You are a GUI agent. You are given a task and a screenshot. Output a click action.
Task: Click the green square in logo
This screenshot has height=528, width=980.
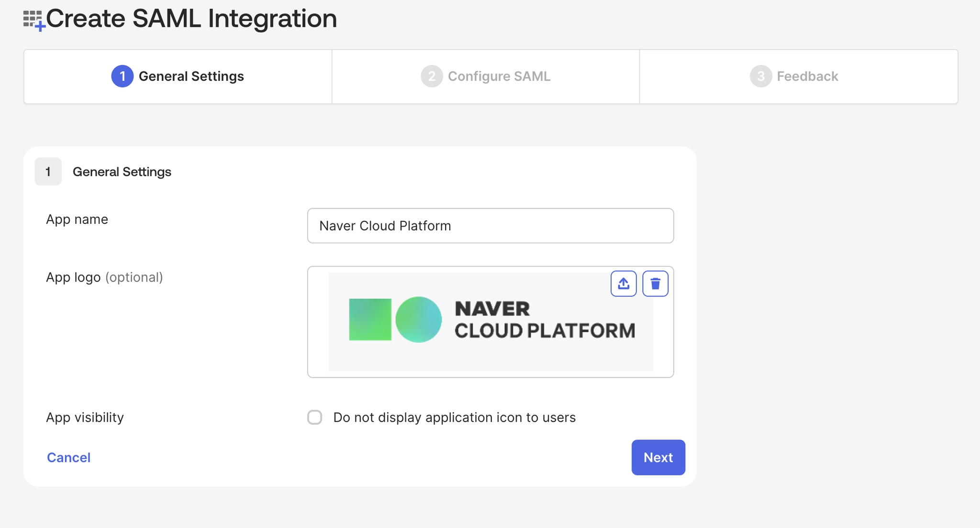[x=370, y=319]
